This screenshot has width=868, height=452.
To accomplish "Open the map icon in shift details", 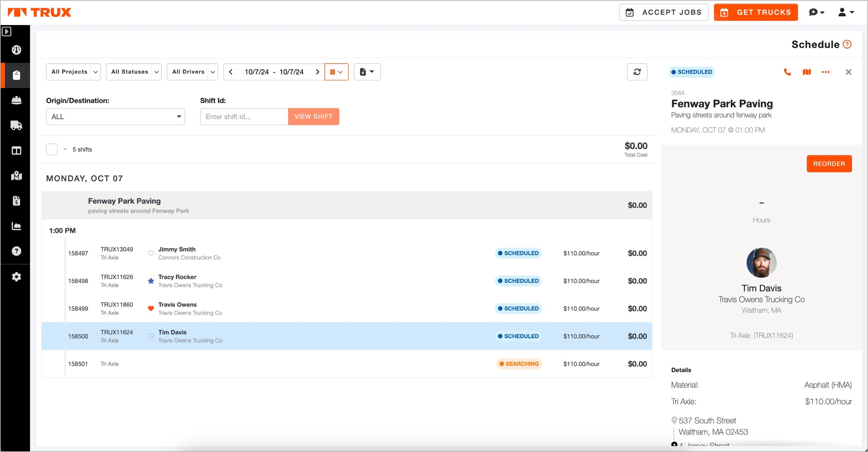I will click(x=806, y=72).
